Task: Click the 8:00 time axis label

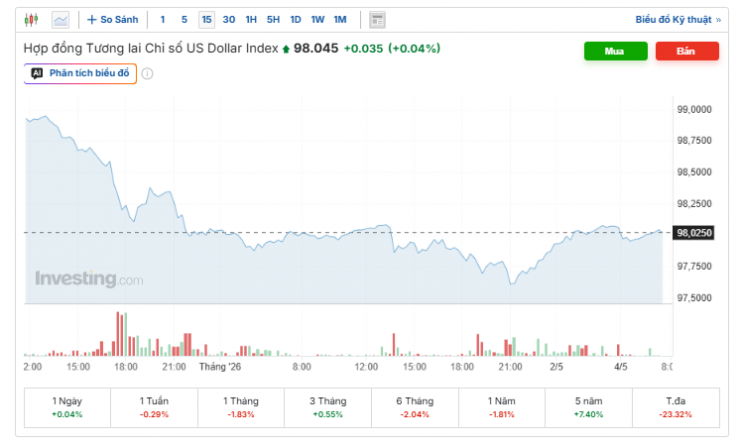Action: tap(302, 367)
